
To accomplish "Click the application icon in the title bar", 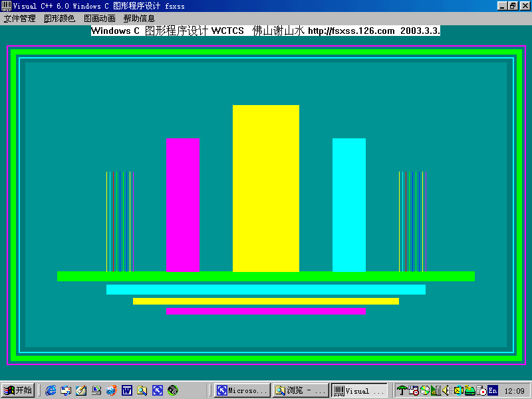I will [6, 6].
